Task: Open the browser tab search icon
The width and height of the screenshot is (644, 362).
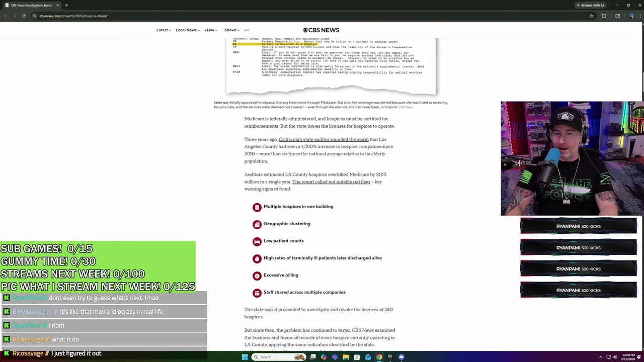Action: [618, 16]
